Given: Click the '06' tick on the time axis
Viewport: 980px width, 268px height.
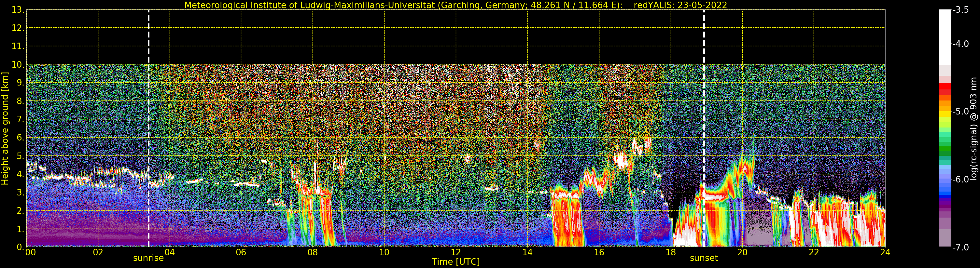Looking at the screenshot, I should (x=241, y=252).
